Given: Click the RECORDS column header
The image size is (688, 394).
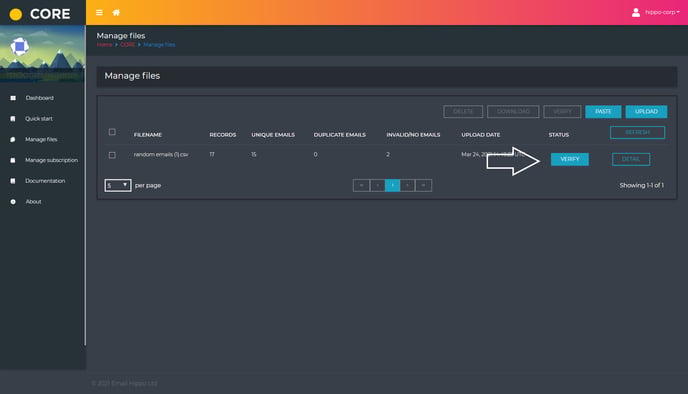Looking at the screenshot, I should pos(223,135).
